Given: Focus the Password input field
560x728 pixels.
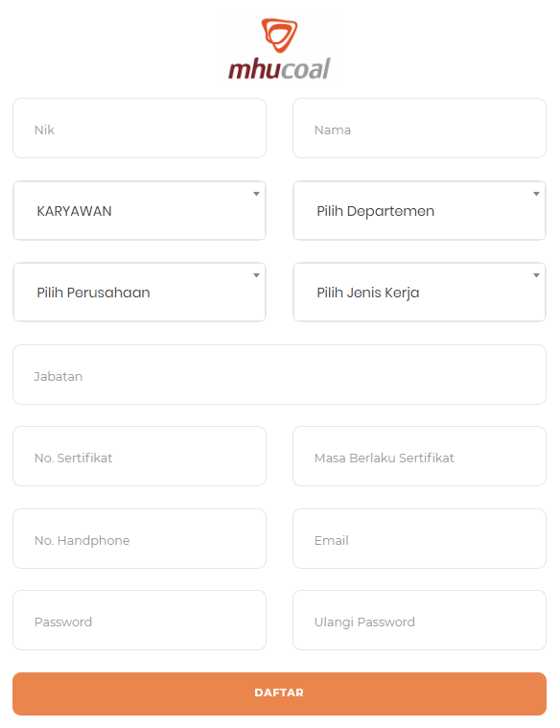Looking at the screenshot, I should tap(139, 621).
